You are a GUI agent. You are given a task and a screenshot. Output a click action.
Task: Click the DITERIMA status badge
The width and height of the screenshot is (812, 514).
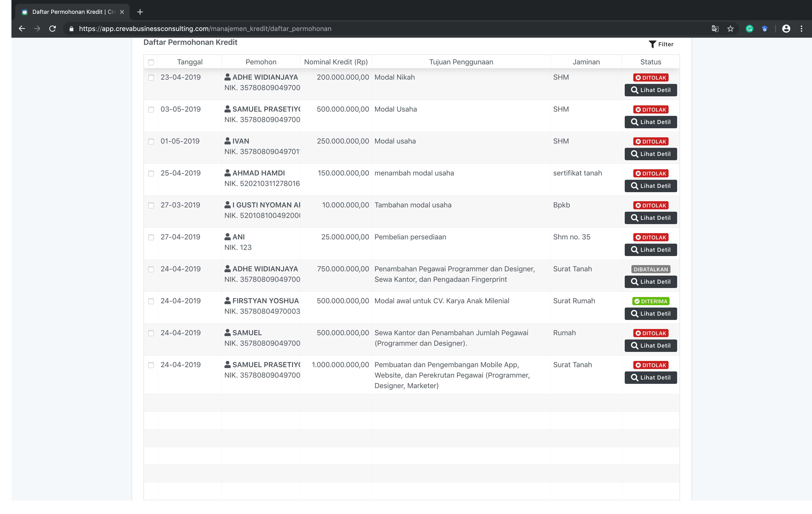(x=650, y=301)
